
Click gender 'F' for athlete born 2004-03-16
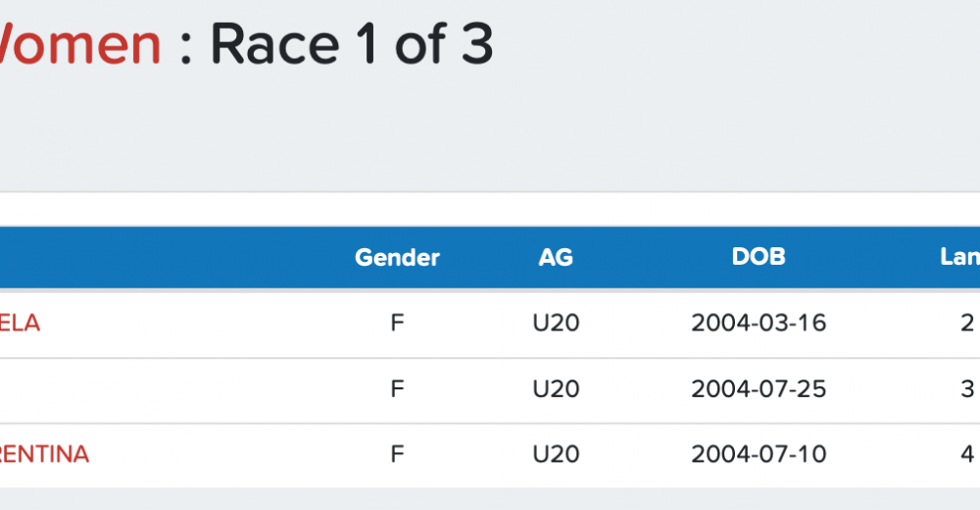(397, 324)
